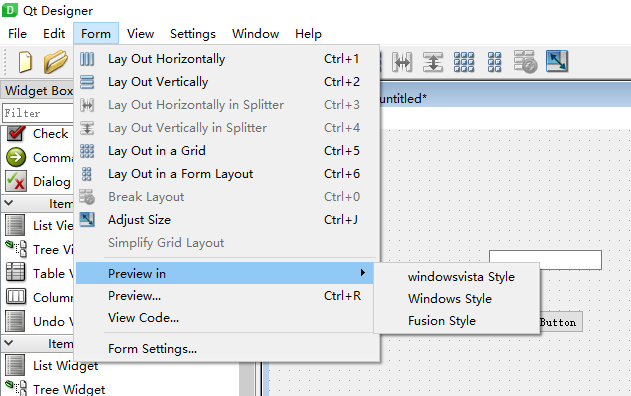
Task: Select Windows Style preview option
Action: (x=457, y=299)
